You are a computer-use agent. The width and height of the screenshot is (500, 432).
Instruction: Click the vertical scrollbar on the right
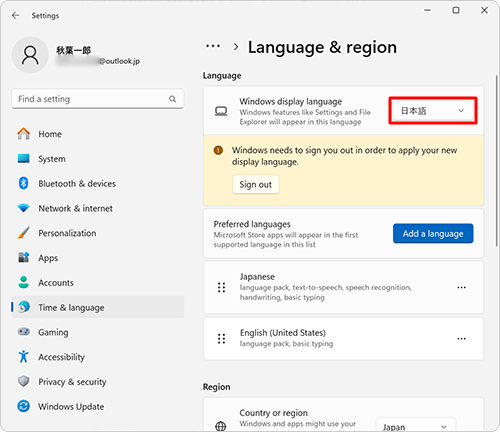[496, 160]
